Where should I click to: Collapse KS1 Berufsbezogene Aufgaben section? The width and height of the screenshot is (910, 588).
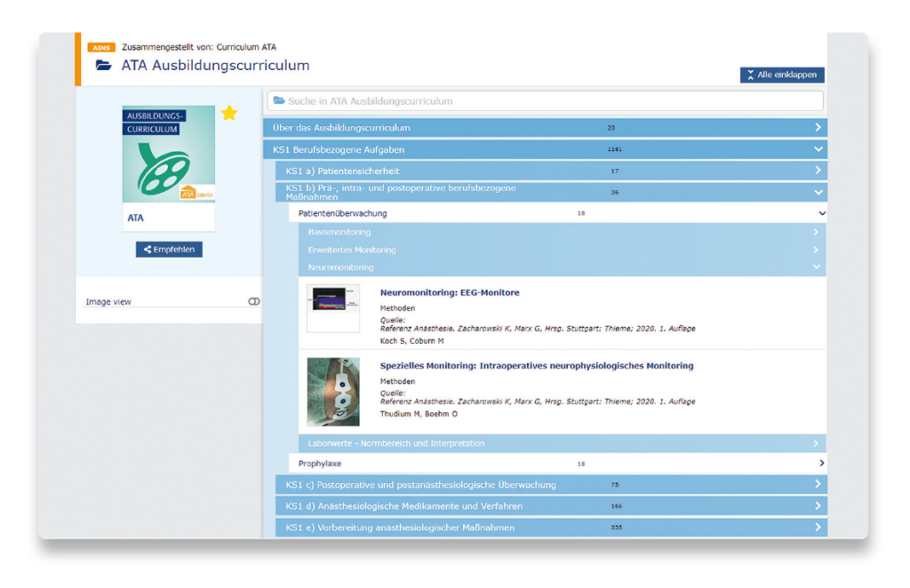click(x=545, y=150)
